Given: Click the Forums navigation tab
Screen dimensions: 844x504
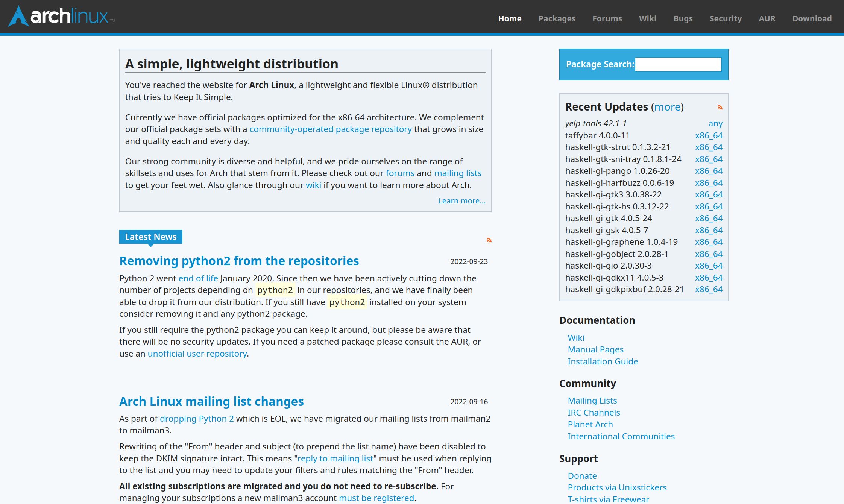Looking at the screenshot, I should click(607, 18).
